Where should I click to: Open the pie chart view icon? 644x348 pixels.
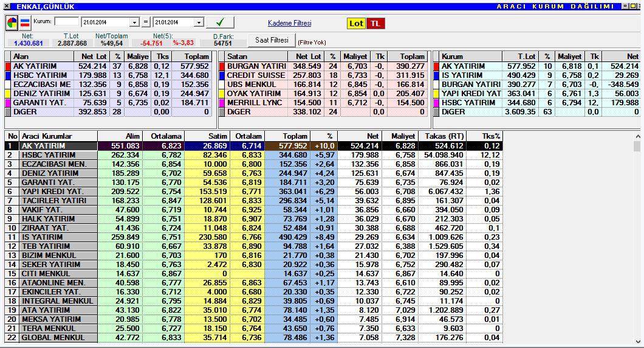pos(12,23)
